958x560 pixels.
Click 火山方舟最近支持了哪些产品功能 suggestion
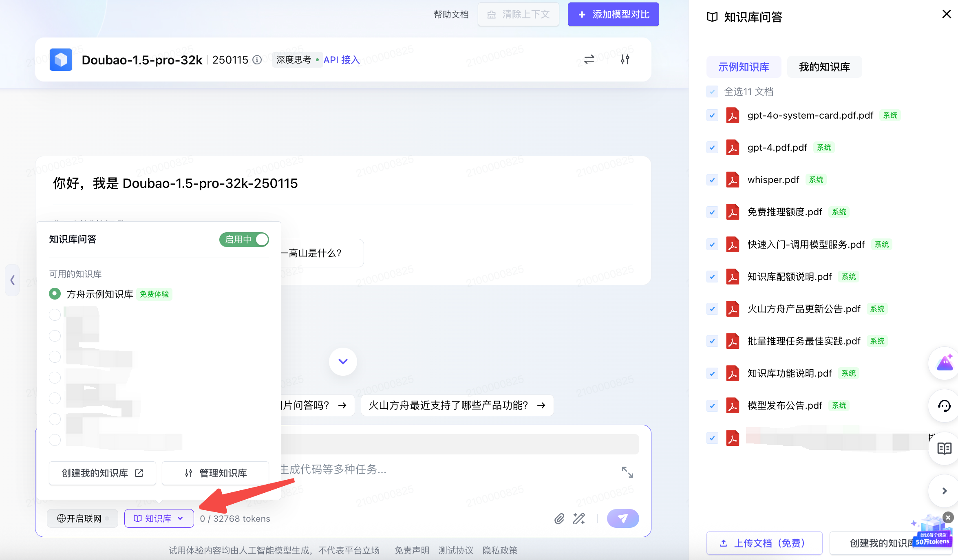[x=457, y=405]
